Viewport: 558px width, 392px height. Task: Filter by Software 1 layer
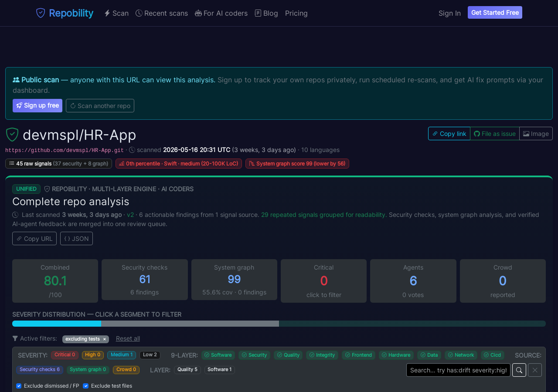(x=220, y=370)
